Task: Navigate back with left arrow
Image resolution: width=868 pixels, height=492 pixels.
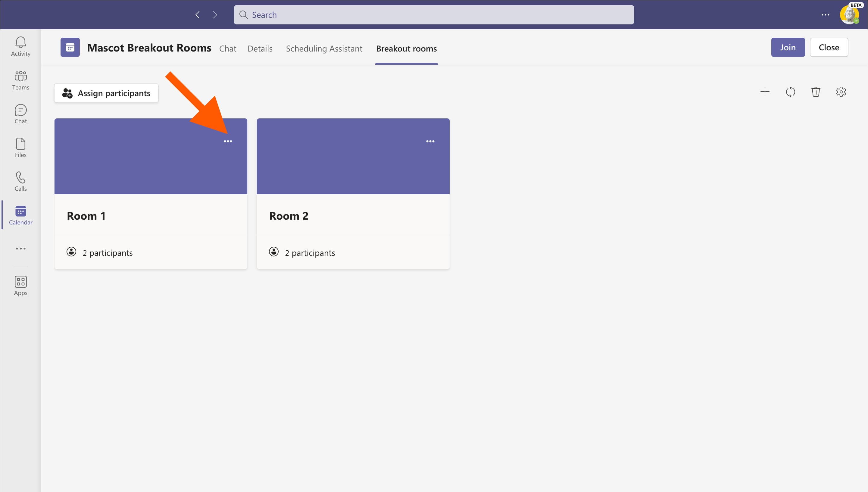Action: [x=198, y=15]
